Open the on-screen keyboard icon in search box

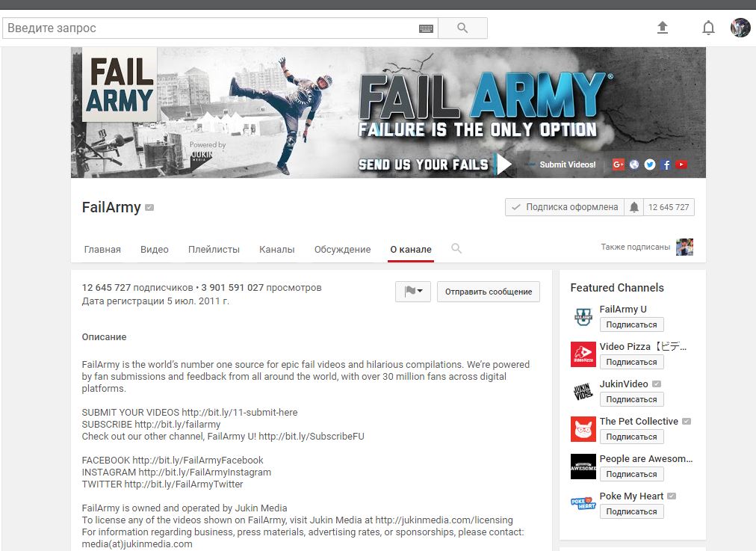(426, 28)
